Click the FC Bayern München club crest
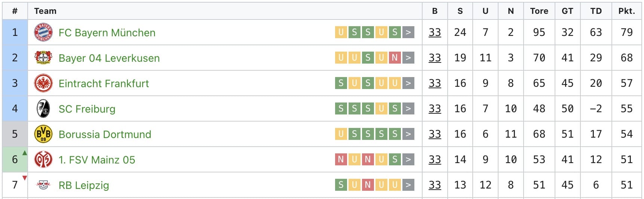 [x=43, y=33]
